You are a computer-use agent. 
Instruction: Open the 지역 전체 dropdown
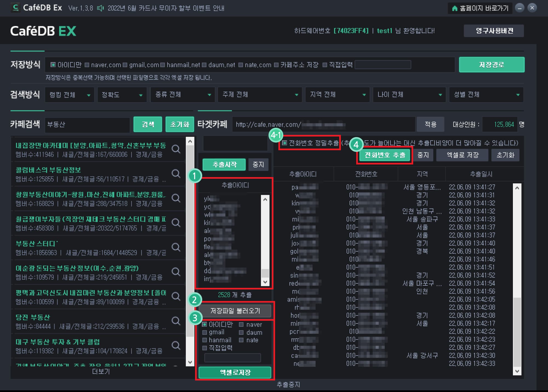tap(337, 95)
